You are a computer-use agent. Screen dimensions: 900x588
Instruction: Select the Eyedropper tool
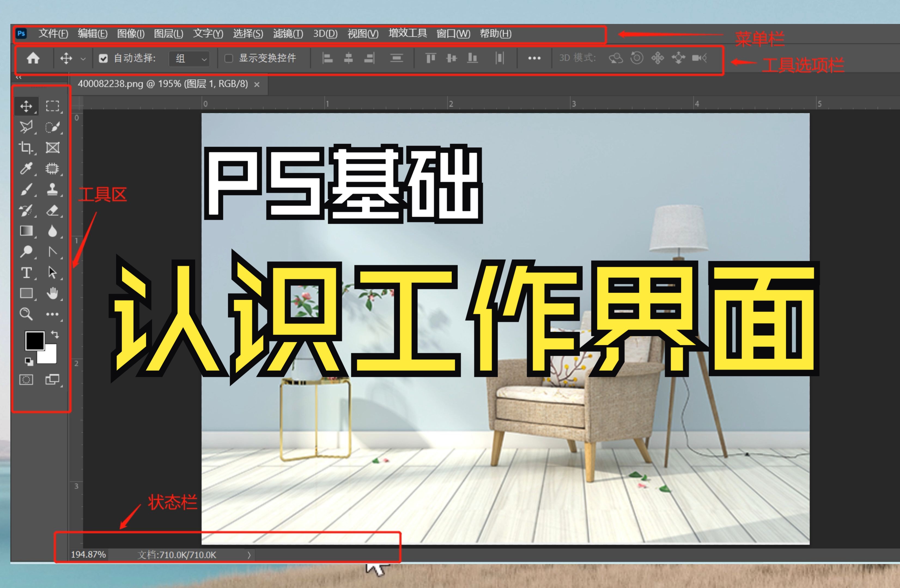pos(26,169)
